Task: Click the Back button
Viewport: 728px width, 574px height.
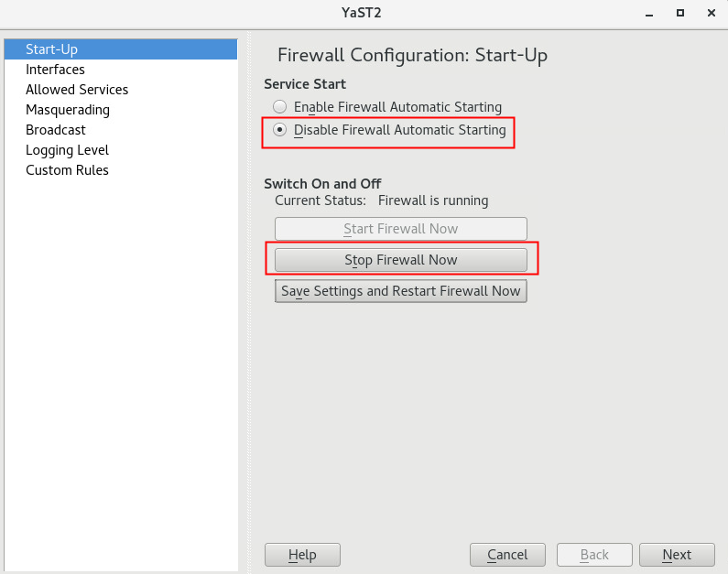Action: click(x=594, y=555)
